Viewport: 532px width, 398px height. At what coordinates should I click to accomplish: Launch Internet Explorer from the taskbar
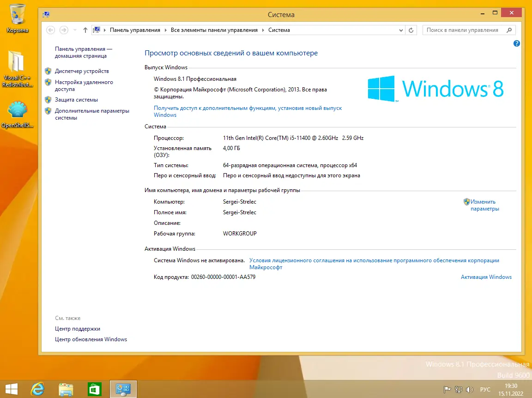[x=38, y=389]
